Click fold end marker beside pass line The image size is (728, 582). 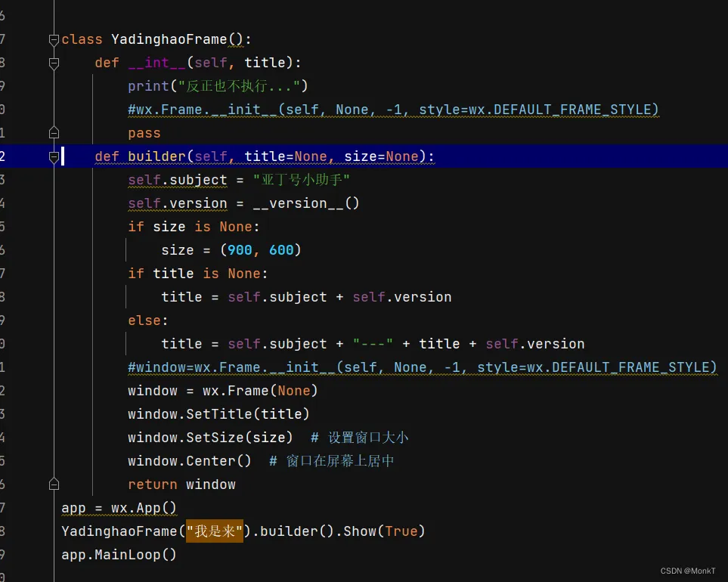tap(54, 133)
